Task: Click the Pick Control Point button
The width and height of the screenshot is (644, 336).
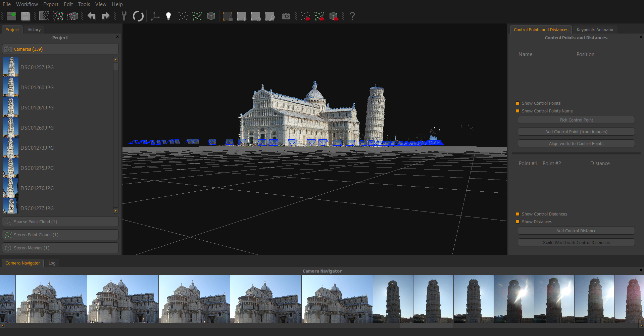Action: click(x=576, y=120)
